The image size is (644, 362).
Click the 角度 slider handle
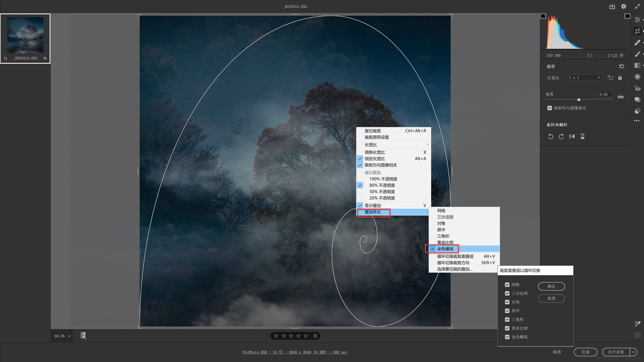[579, 99]
